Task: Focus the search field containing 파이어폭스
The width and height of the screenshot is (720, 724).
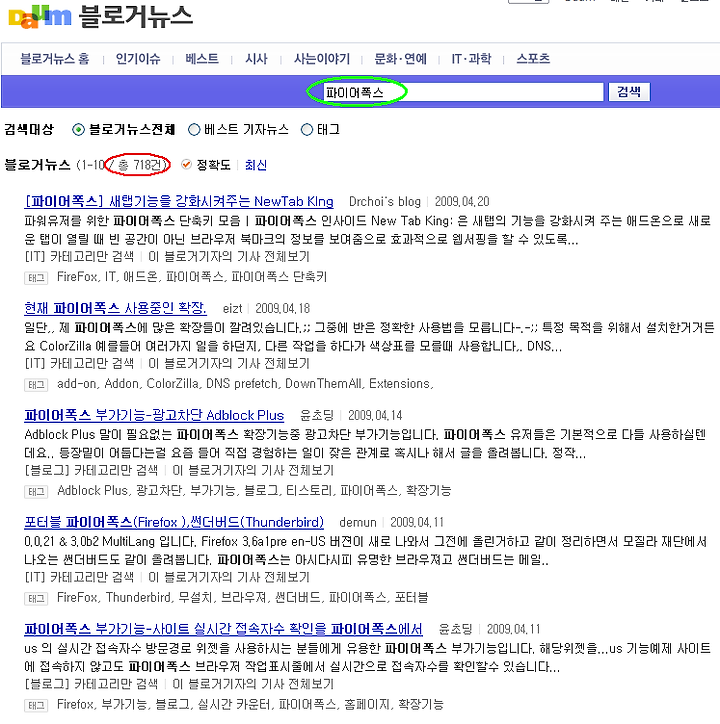Action: 462,92
